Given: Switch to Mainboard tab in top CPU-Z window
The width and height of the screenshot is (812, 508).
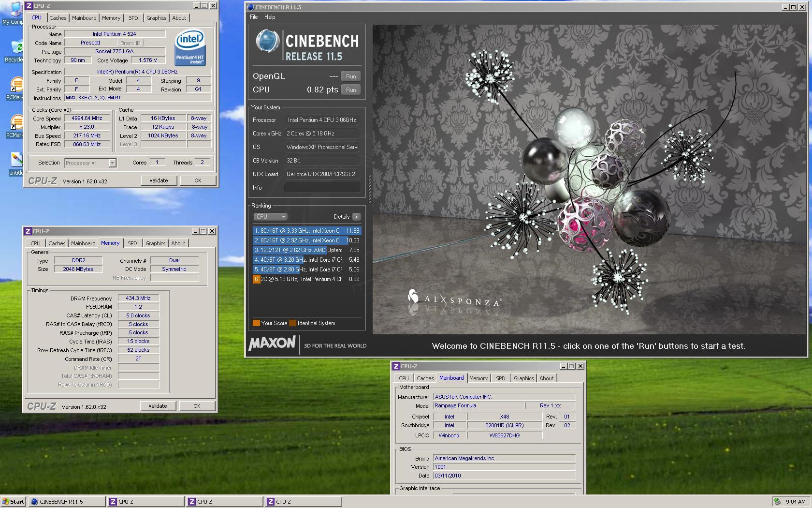Looking at the screenshot, I should (x=84, y=18).
